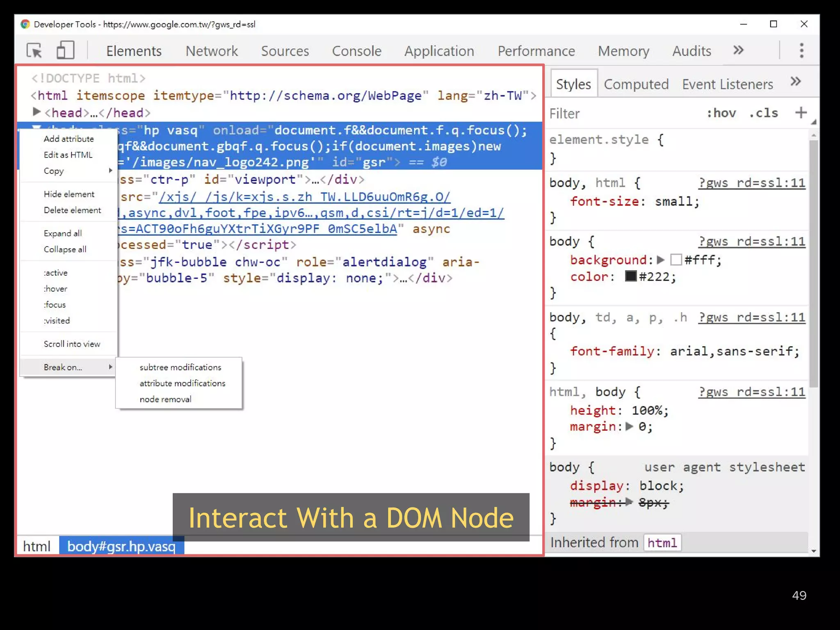The image size is (840, 630).
Task: Click the scrollbar down arrow in Styles
Action: pos(814,551)
